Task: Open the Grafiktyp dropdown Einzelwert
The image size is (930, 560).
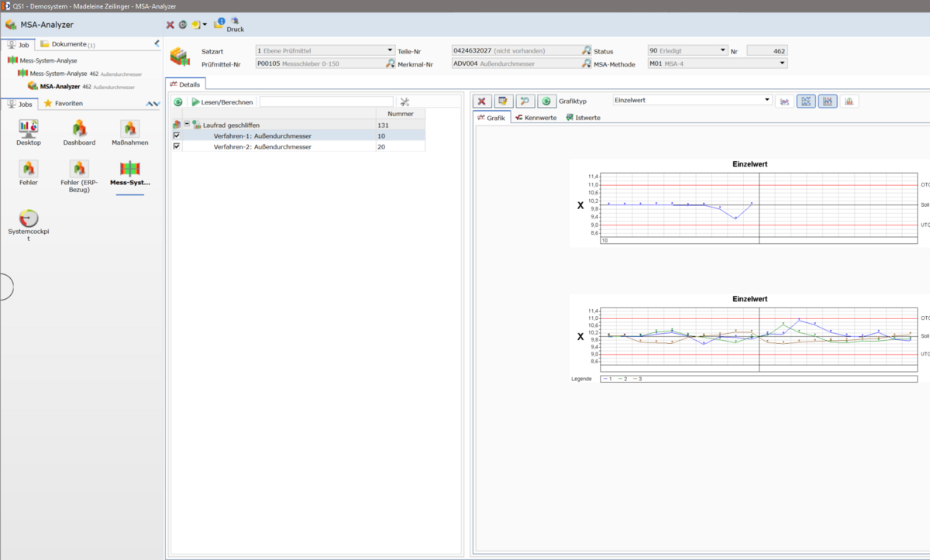Action: [692, 100]
